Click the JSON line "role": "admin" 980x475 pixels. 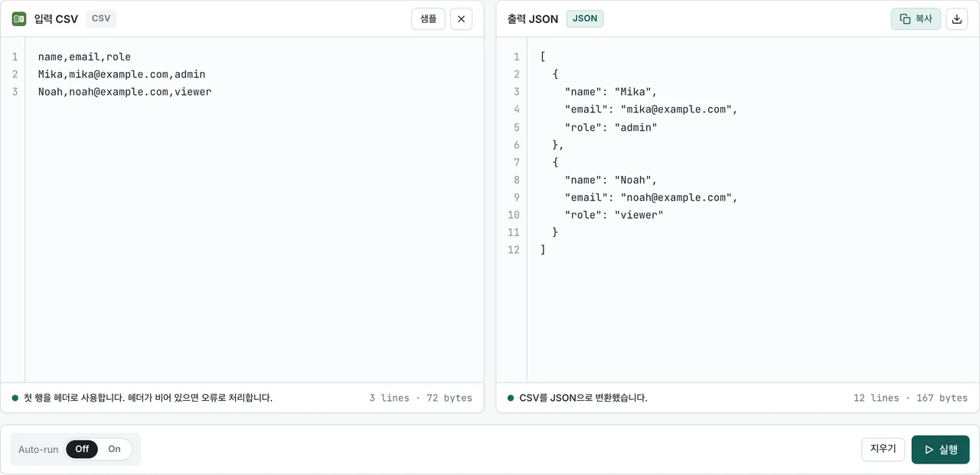click(611, 128)
